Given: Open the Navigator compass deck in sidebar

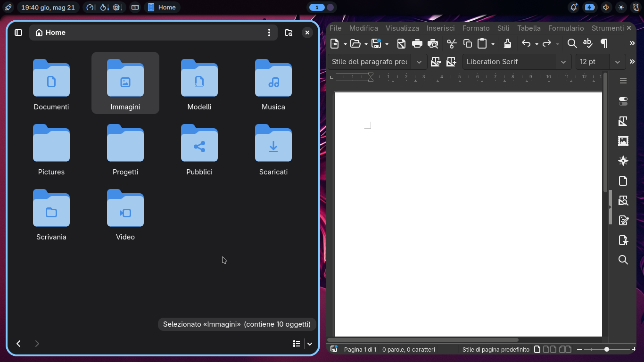Looking at the screenshot, I should [623, 161].
